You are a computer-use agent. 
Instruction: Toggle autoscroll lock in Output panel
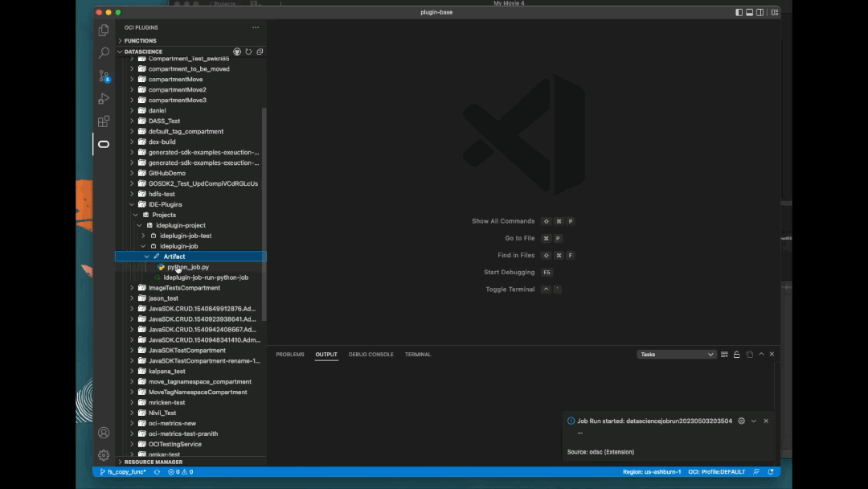[736, 353]
